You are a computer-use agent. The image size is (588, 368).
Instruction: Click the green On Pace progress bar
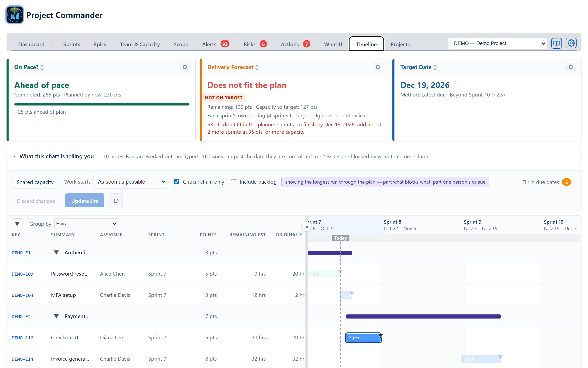pos(101,104)
